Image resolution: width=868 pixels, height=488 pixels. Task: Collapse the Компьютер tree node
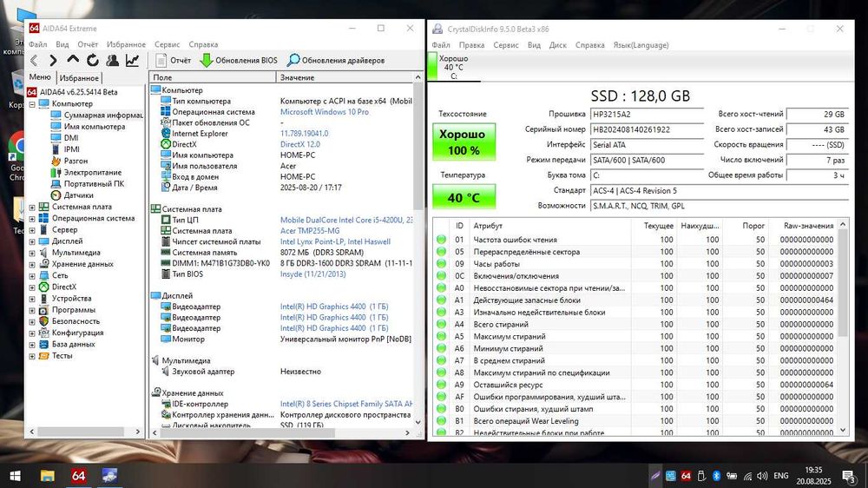tap(32, 104)
